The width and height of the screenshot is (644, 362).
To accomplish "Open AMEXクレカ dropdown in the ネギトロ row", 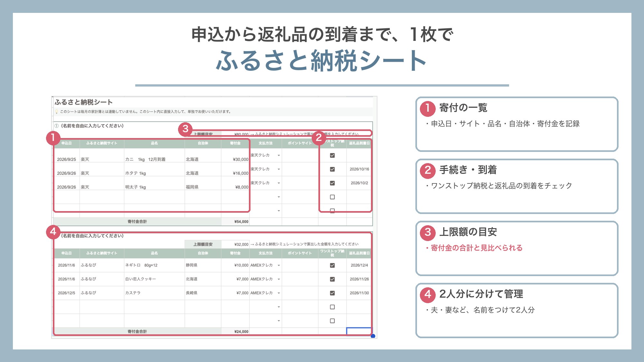I will click(279, 265).
